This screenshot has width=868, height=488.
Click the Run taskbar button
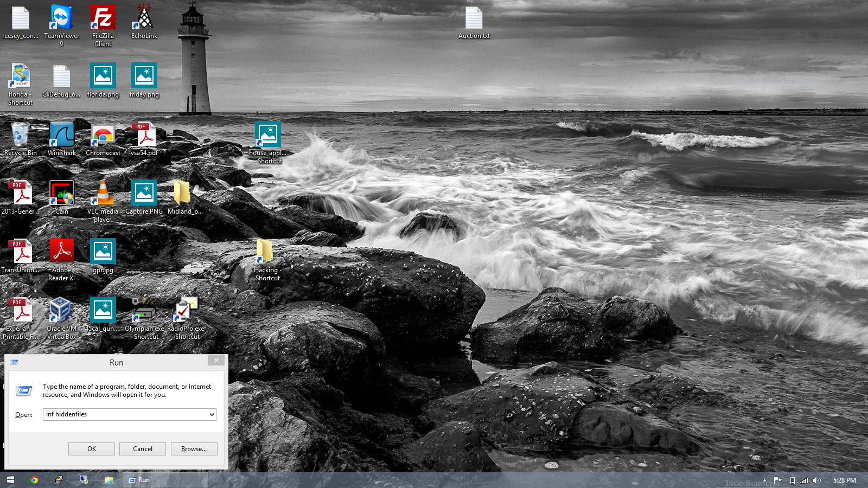[165, 480]
